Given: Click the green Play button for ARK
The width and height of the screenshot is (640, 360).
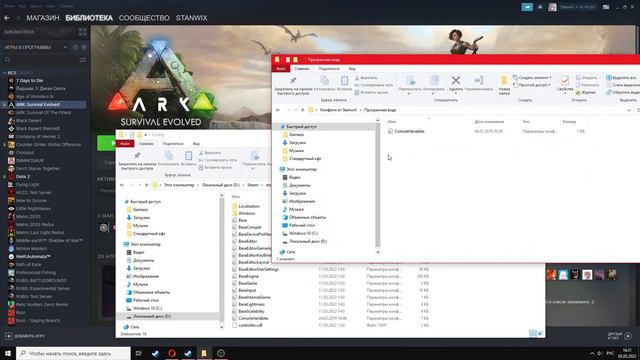Looking at the screenshot, I should click(107, 143).
